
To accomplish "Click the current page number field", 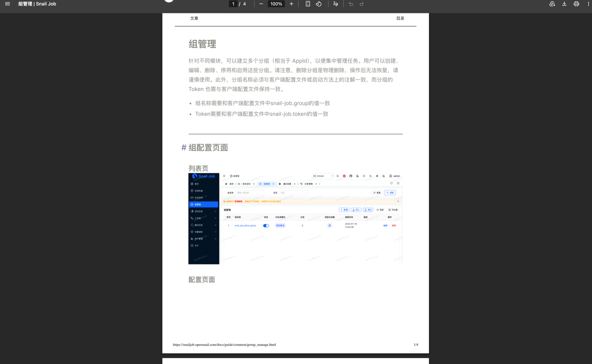I will [233, 4].
